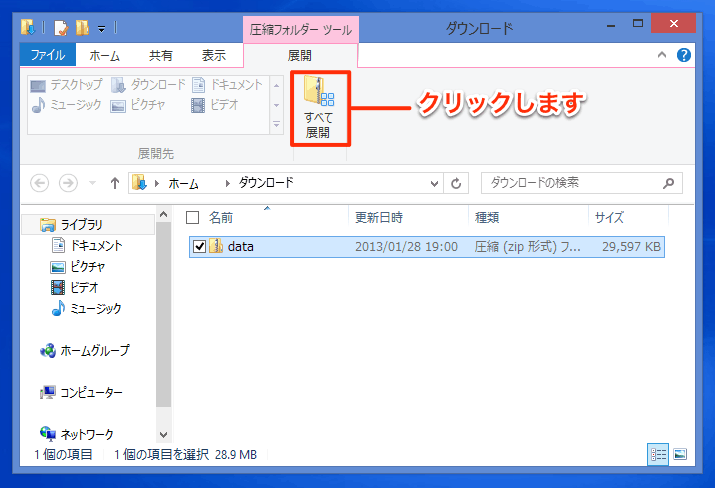Expand the breadcrumb arrow before ホーム

(x=157, y=183)
